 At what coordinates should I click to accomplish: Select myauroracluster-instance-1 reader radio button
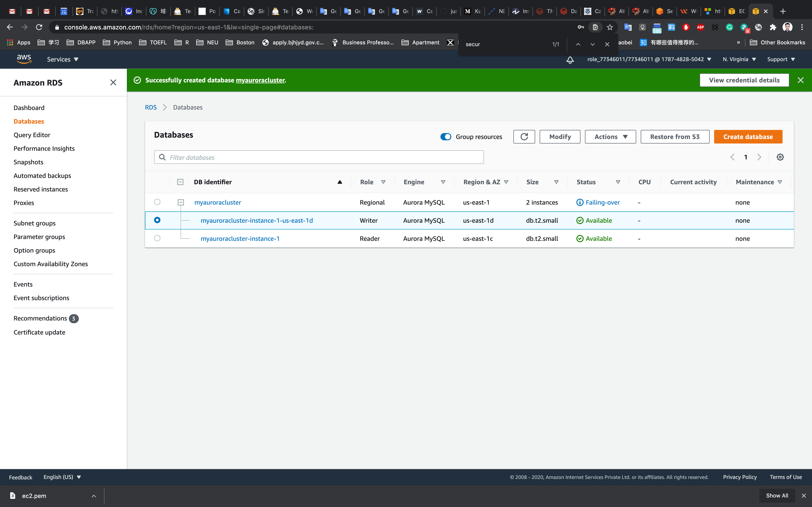157,238
